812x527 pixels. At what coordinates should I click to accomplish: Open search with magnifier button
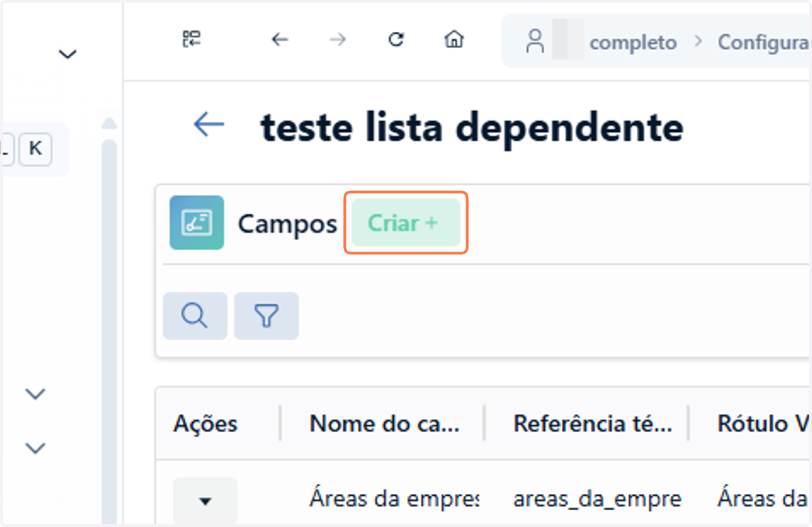click(195, 316)
